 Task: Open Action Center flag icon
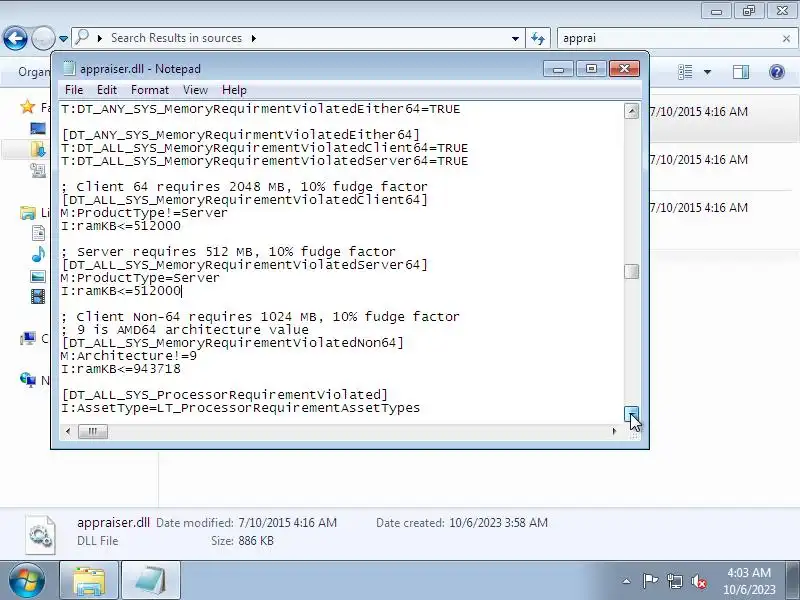[650, 581]
